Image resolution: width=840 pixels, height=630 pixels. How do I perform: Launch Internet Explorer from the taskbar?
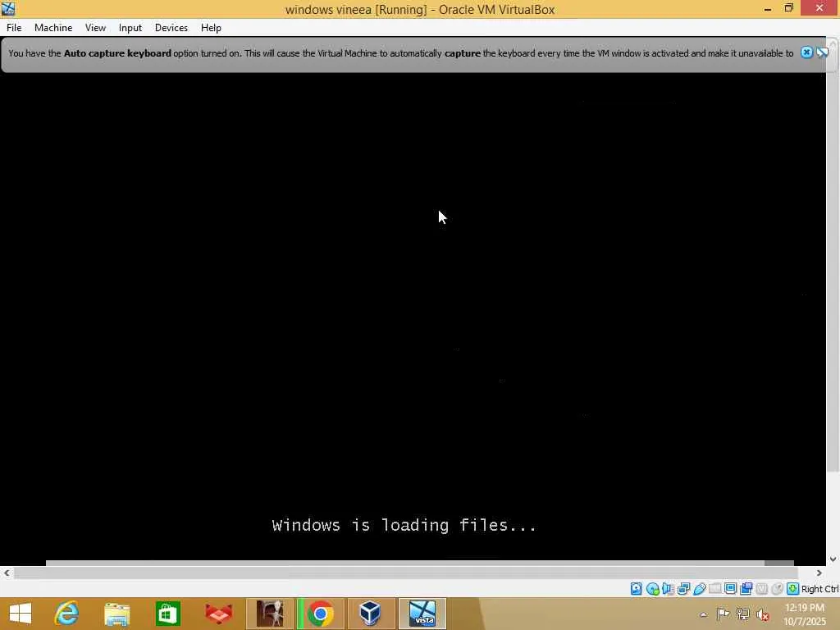67,614
